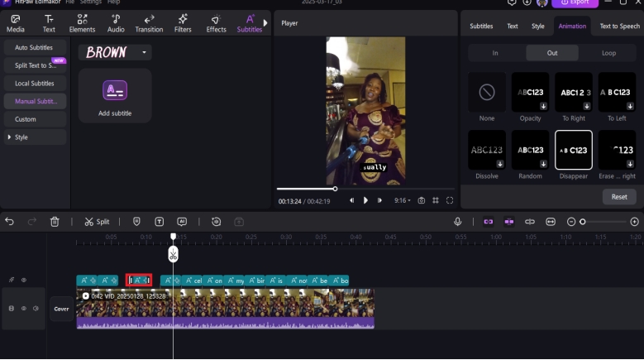Enter fullscreen preview in the player
This screenshot has height=360, width=644.
click(450, 200)
